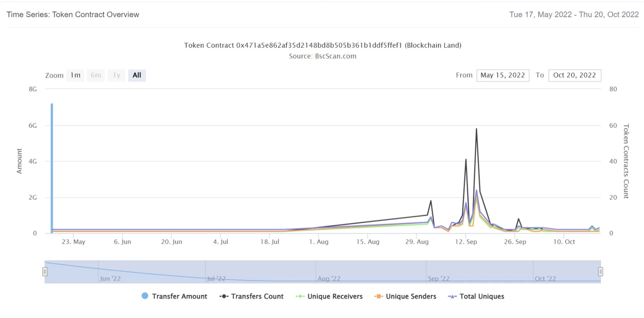This screenshot has width=644, height=318.
Task: Edit the To date field Oct 20, 2022
Action: click(x=575, y=75)
